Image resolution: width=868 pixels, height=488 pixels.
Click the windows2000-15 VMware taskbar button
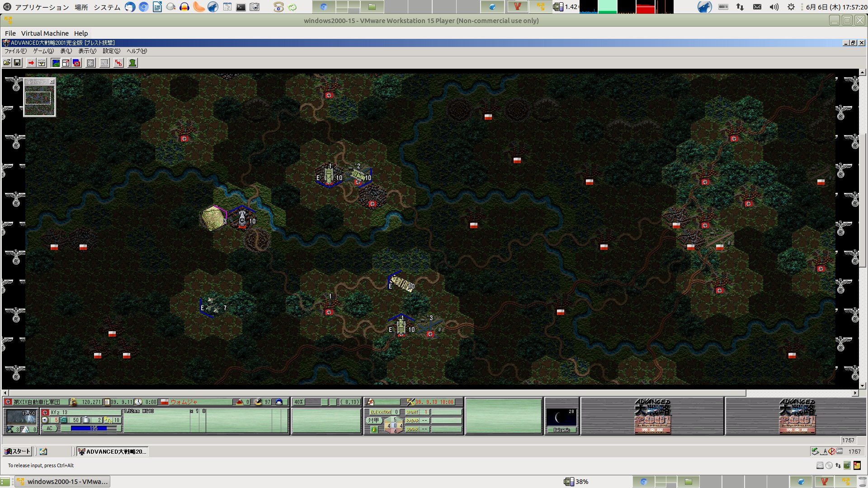[x=63, y=481]
